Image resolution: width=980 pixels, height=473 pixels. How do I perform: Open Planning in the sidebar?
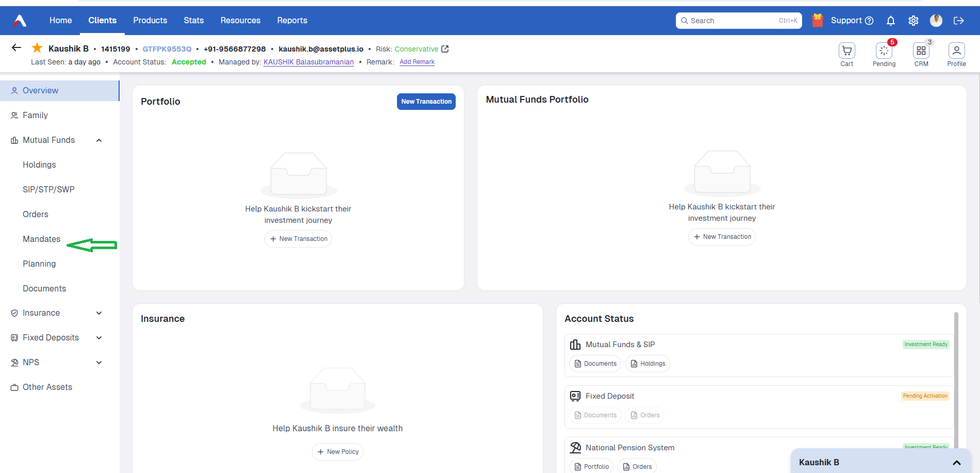tap(39, 264)
